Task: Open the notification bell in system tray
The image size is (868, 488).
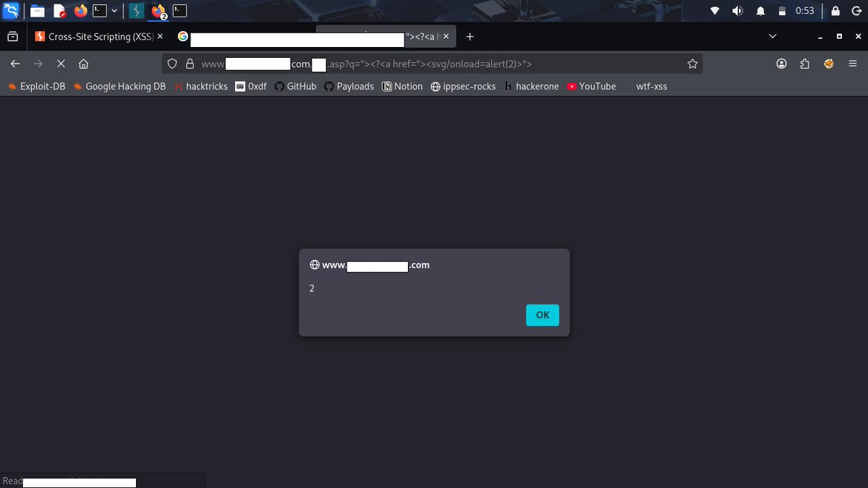Action: pos(760,11)
